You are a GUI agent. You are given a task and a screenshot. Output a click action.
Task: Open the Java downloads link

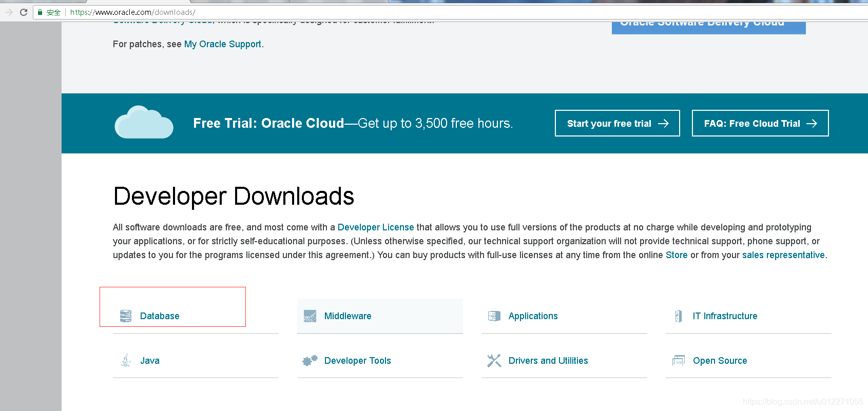tap(150, 361)
